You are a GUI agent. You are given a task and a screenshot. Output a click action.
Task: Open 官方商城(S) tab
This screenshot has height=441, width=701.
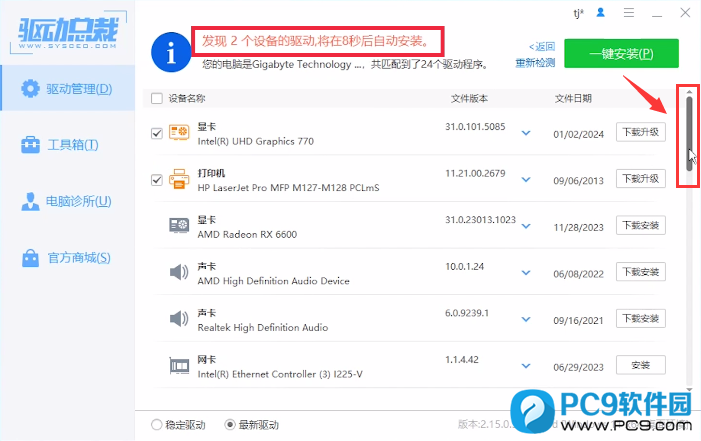click(68, 258)
